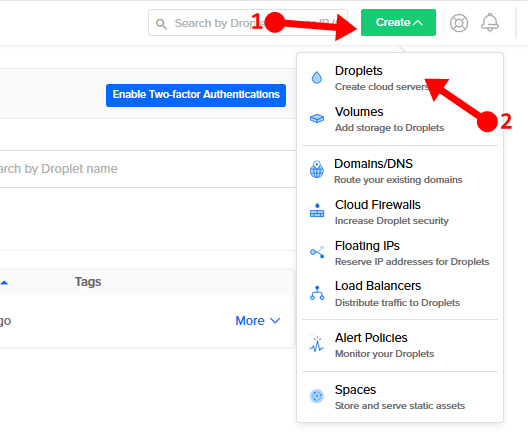Screen dimensions: 528x446
Task: Click the Domains/DNS globe icon
Action: tap(317, 169)
